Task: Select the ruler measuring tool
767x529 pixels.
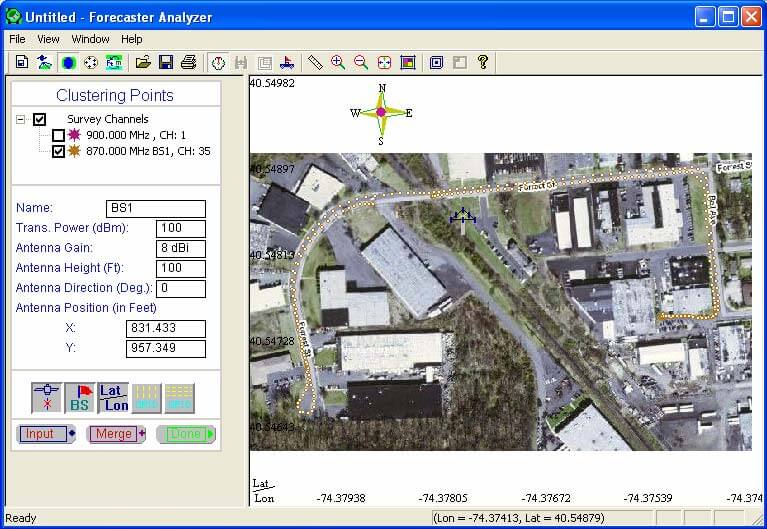Action: [x=316, y=62]
